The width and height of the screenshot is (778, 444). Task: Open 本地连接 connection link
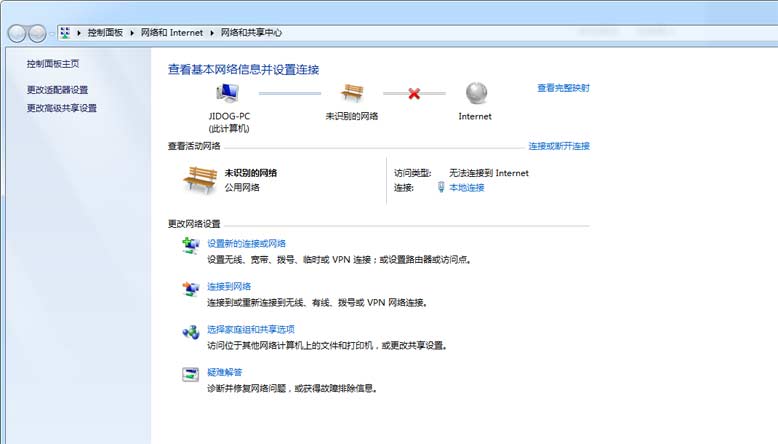(466, 188)
